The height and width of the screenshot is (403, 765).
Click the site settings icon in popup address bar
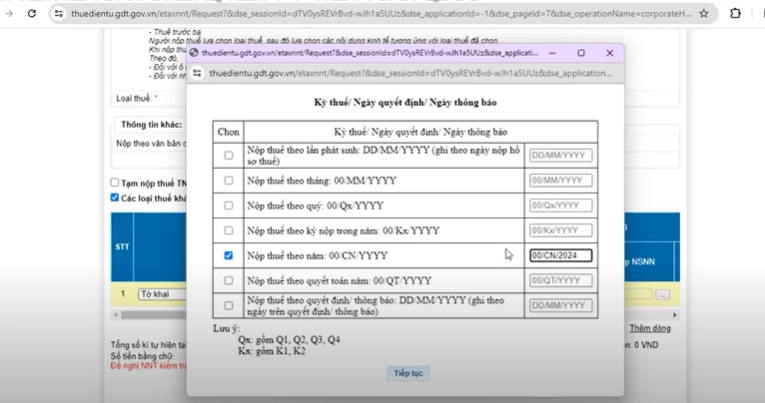coord(197,73)
